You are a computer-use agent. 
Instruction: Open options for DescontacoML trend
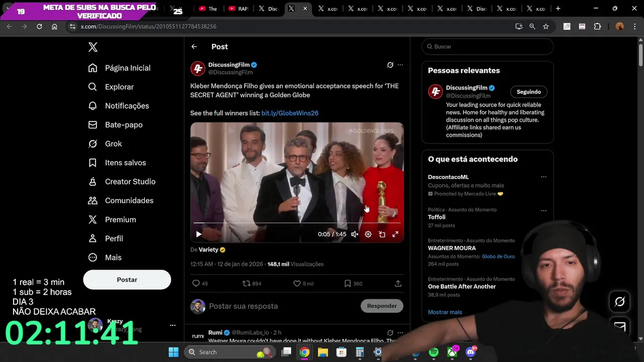[x=543, y=177]
